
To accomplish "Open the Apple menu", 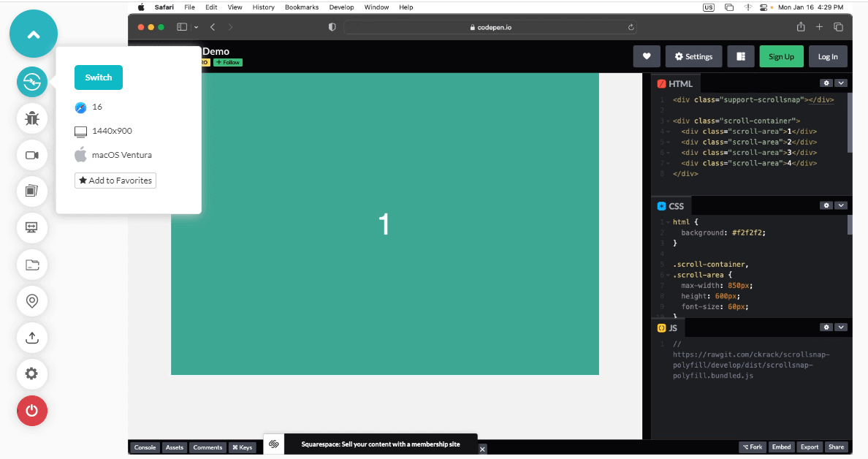I will click(x=141, y=7).
